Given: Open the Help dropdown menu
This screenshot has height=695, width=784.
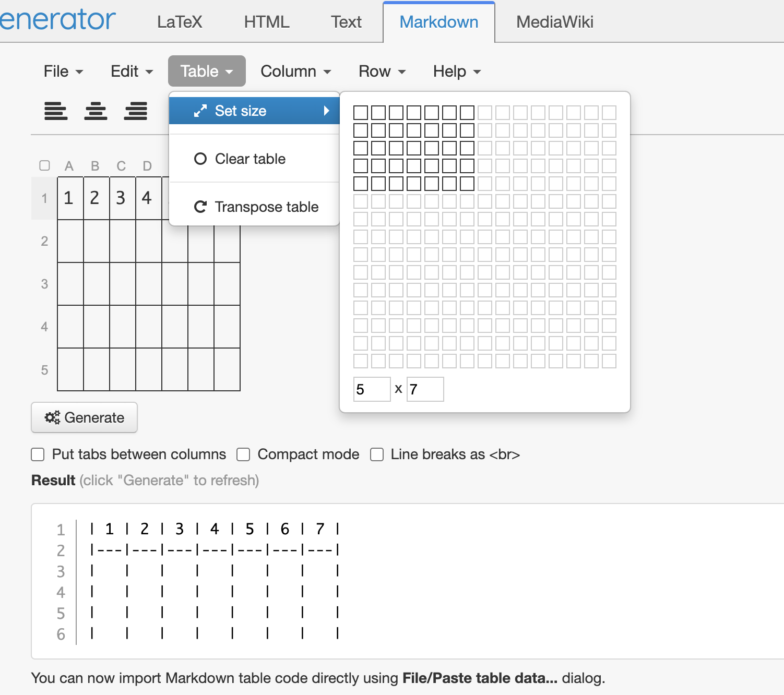Looking at the screenshot, I should 457,71.
